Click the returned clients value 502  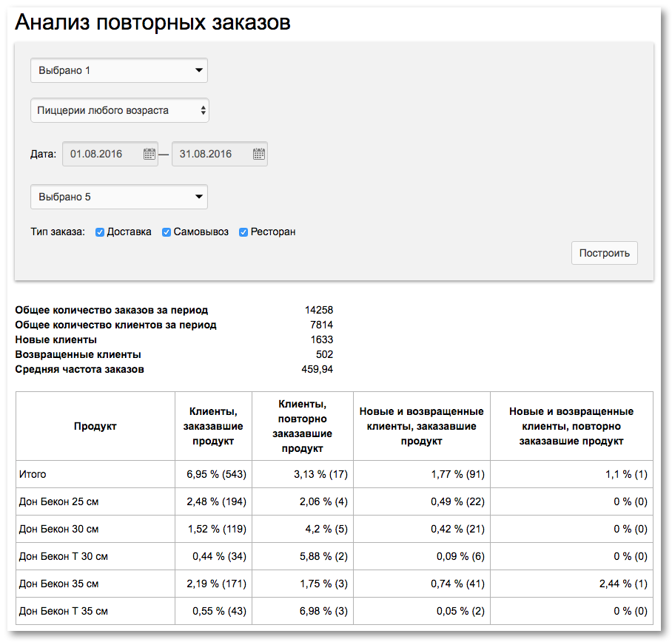[324, 354]
